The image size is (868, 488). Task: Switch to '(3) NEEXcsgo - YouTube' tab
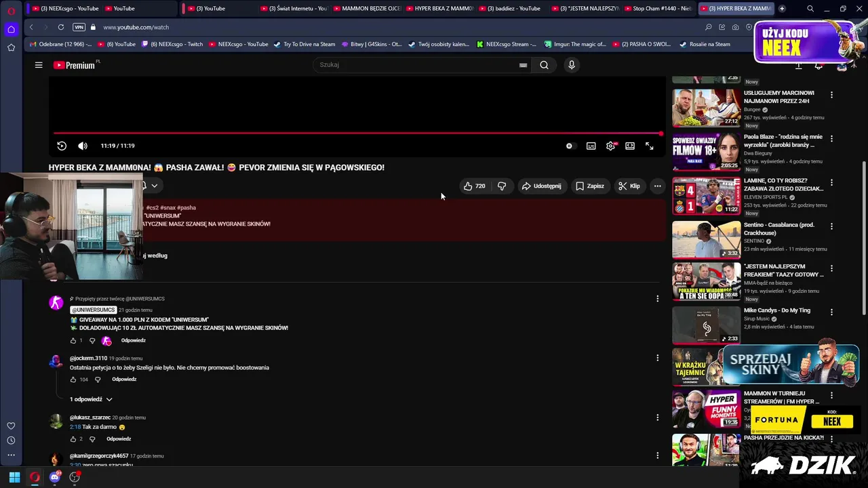[66, 9]
